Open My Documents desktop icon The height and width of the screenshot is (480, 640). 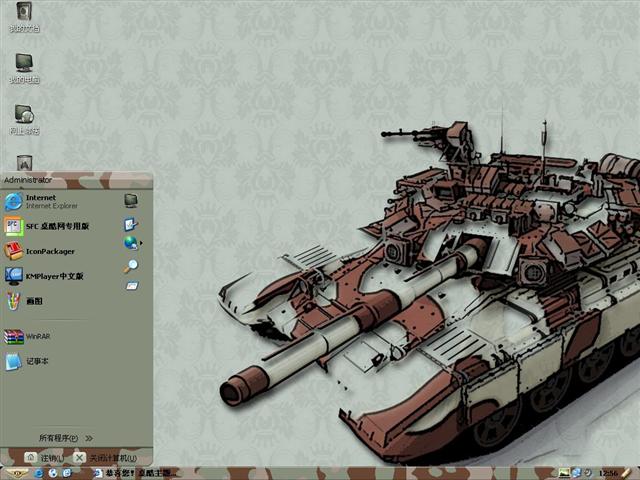[x=24, y=17]
